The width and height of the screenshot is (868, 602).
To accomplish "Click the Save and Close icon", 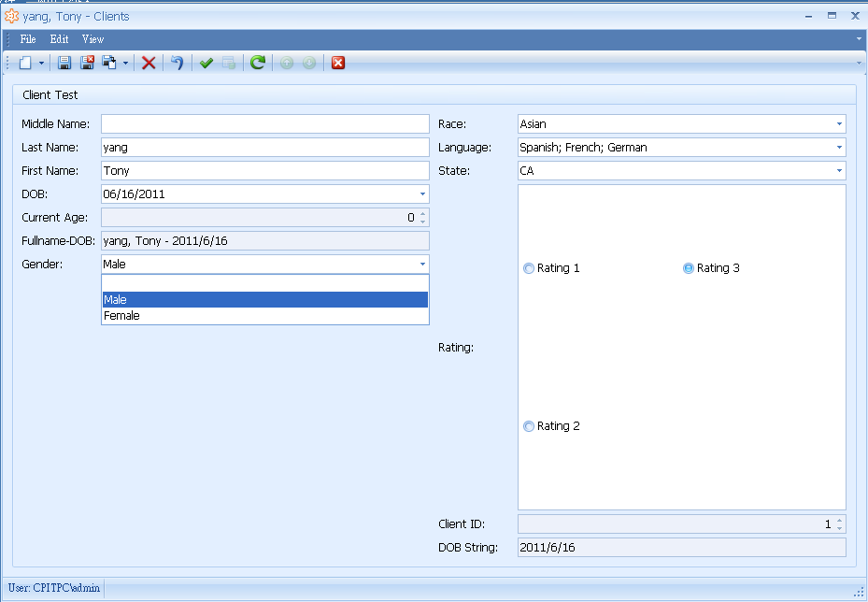I will pos(87,63).
